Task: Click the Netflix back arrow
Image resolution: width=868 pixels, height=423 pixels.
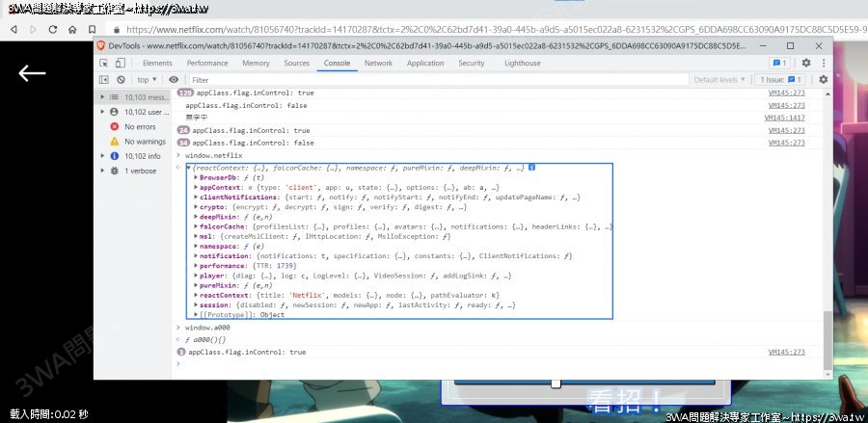Action: click(32, 73)
